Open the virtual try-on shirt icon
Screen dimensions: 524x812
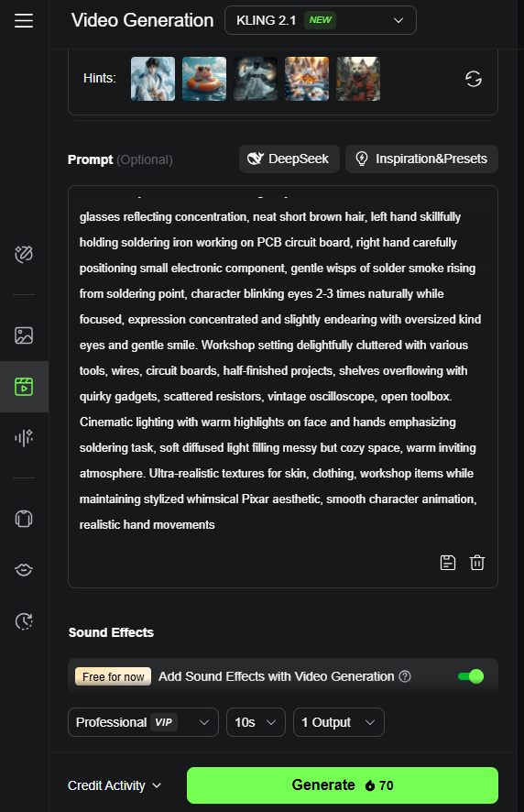tap(24, 519)
